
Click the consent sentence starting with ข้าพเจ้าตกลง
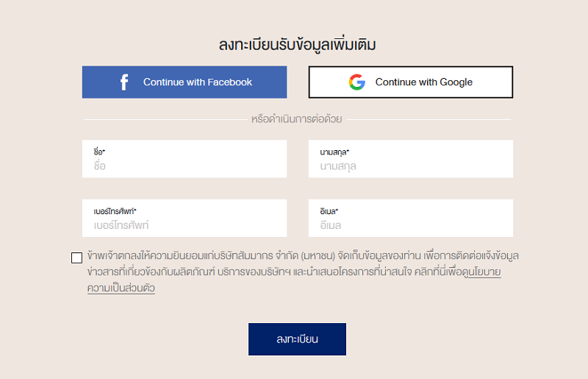click(x=303, y=272)
